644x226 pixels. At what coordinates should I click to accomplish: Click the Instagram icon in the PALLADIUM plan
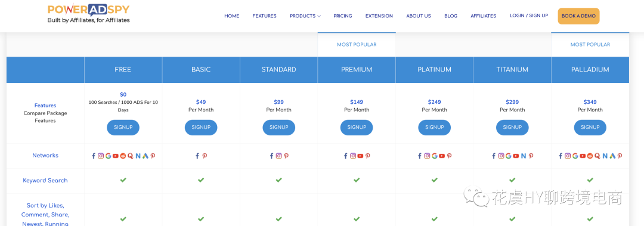(x=568, y=156)
